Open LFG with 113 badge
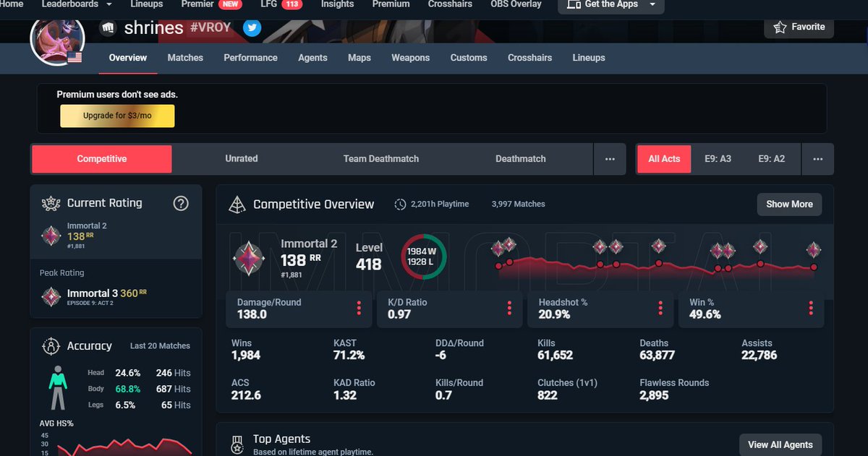 coord(281,4)
